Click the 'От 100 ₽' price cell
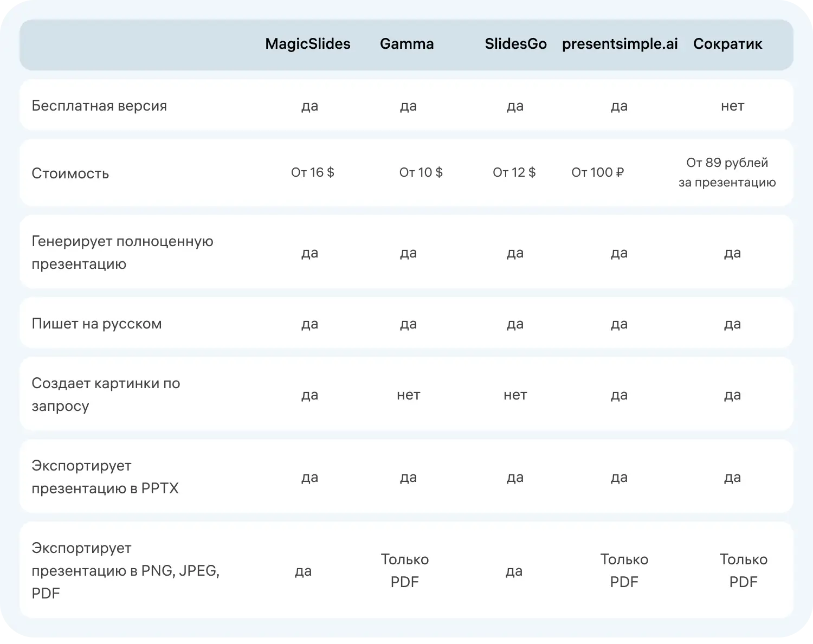Viewport: 813px width, 644px height. pyautogui.click(x=597, y=172)
